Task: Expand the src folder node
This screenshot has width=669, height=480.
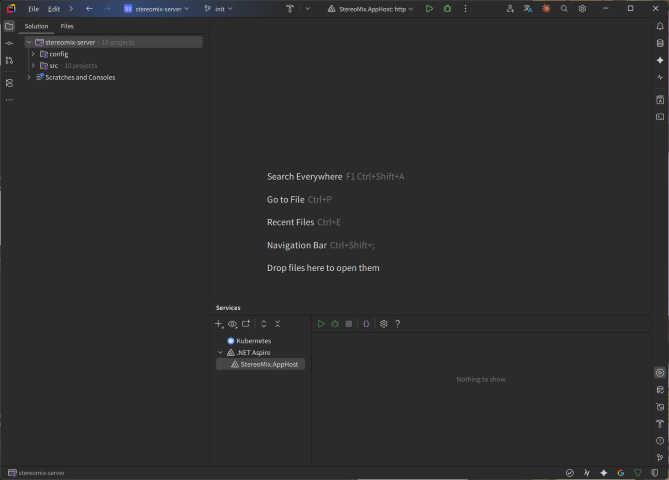Action: pyautogui.click(x=33, y=65)
